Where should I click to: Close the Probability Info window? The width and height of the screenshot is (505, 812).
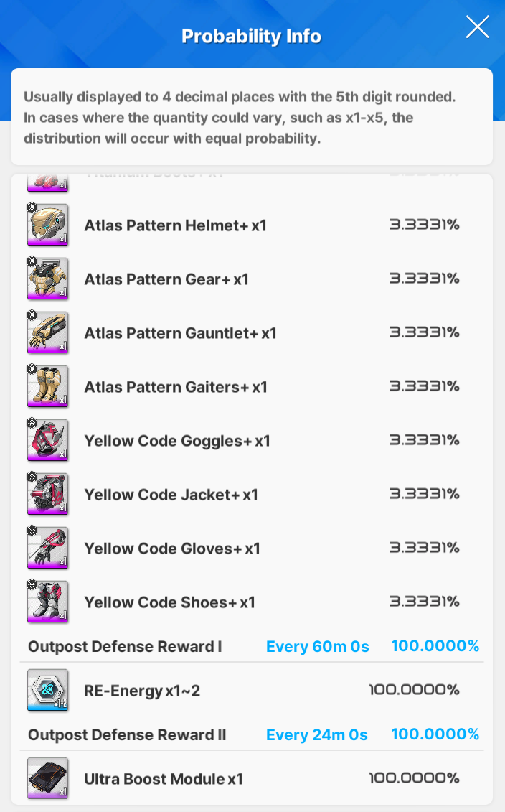pos(477,27)
